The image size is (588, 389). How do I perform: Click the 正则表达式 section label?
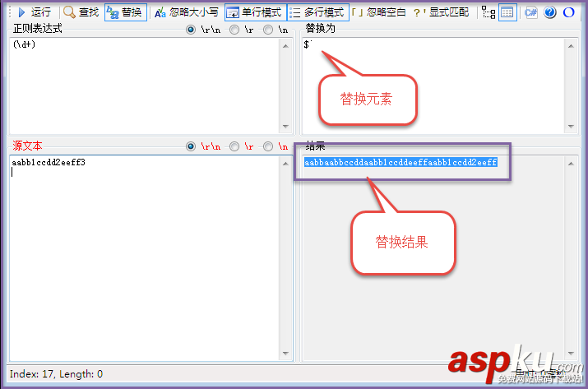(38, 29)
